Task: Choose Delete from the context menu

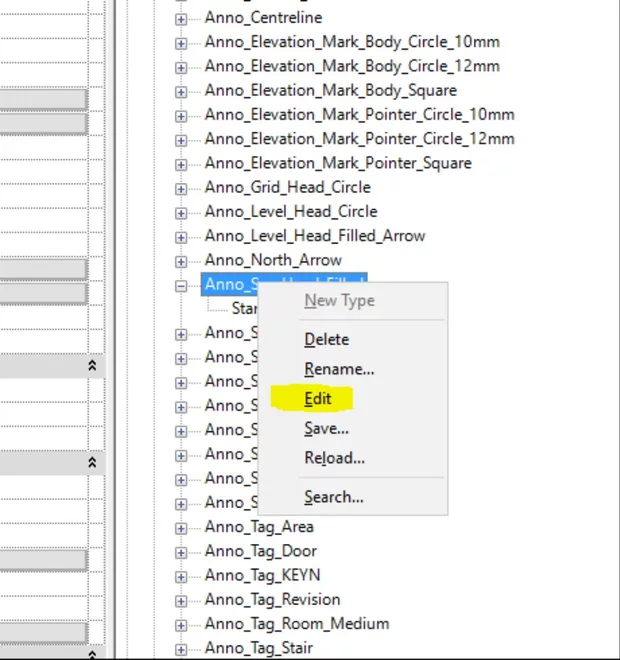Action: pos(326,339)
